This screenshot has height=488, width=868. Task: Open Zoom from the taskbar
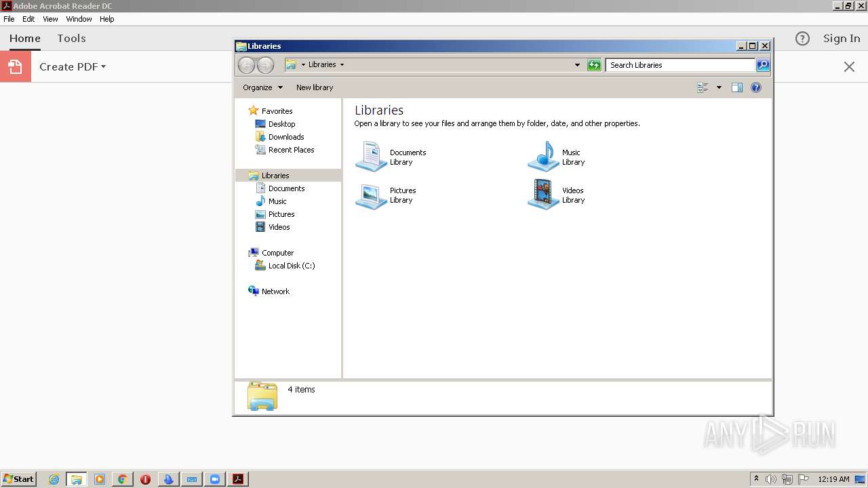point(215,479)
